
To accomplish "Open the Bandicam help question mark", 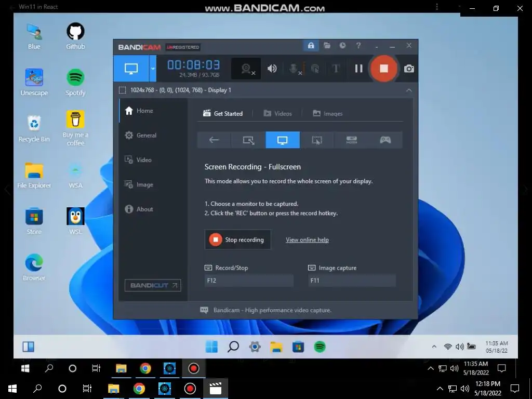I will (x=358, y=46).
